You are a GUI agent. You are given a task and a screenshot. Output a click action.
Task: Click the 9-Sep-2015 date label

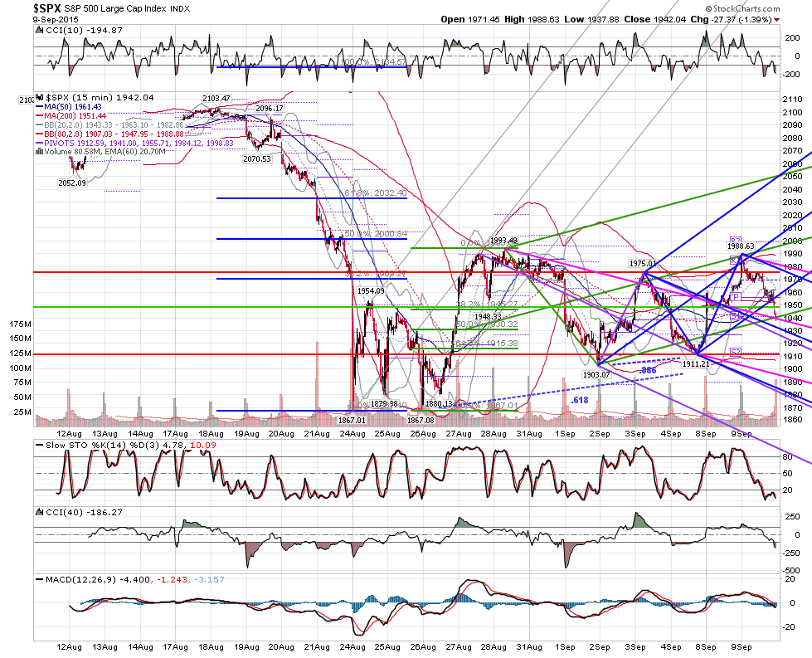click(x=56, y=20)
